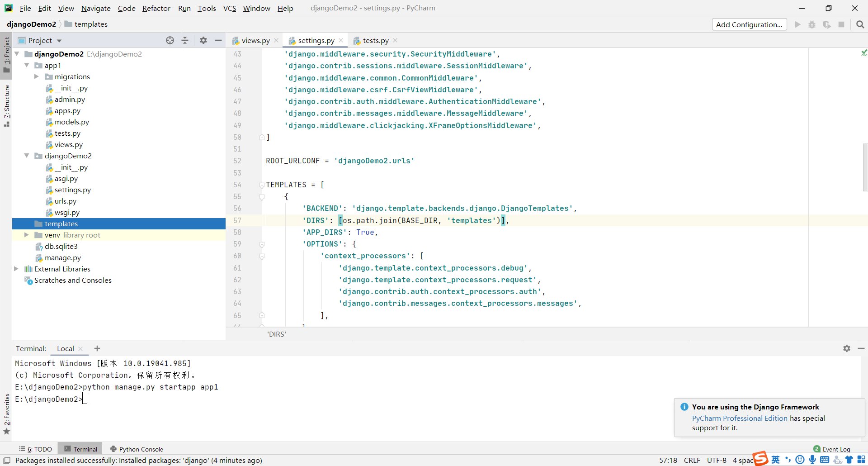Collapse the djangoDemo2 root project node

[x=17, y=54]
